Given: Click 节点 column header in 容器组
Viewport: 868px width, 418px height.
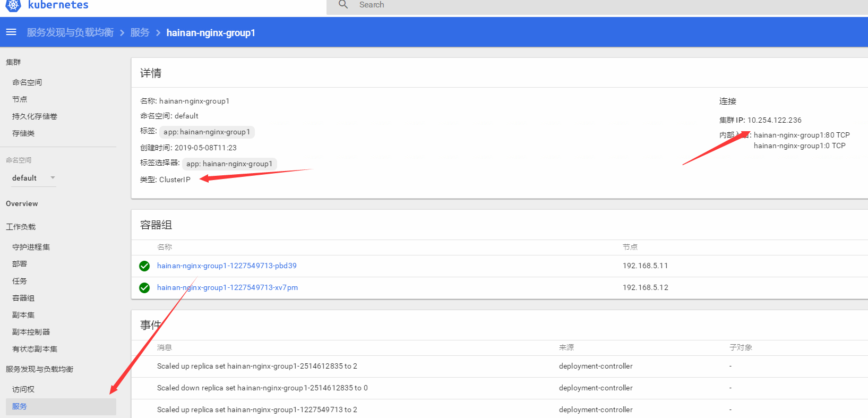Looking at the screenshot, I should [x=630, y=247].
